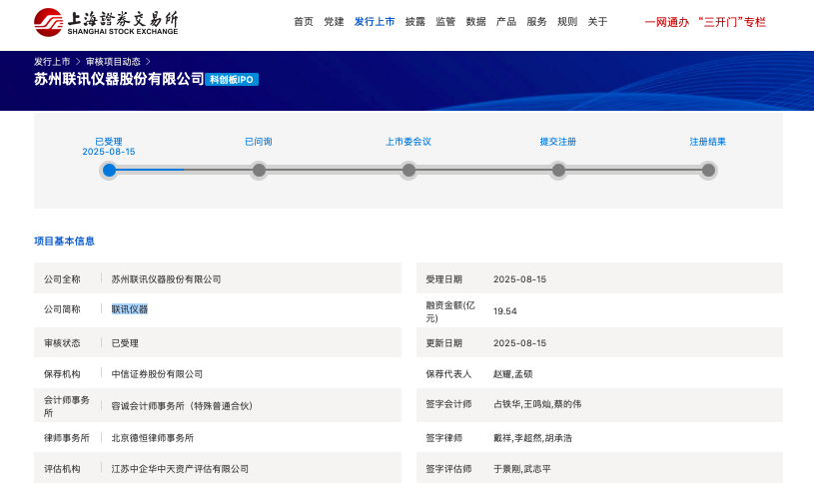This screenshot has width=814, height=504.
Task: Click the 保荐机构 field label
Action: (x=62, y=374)
